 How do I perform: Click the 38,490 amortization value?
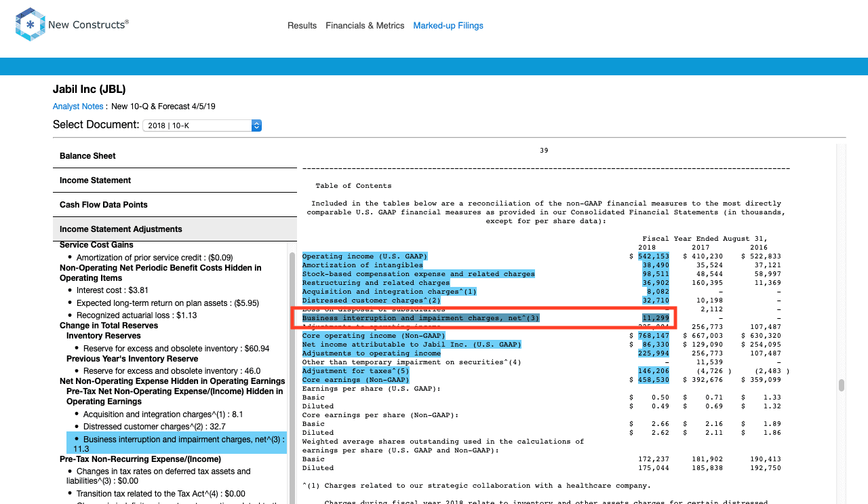point(656,265)
